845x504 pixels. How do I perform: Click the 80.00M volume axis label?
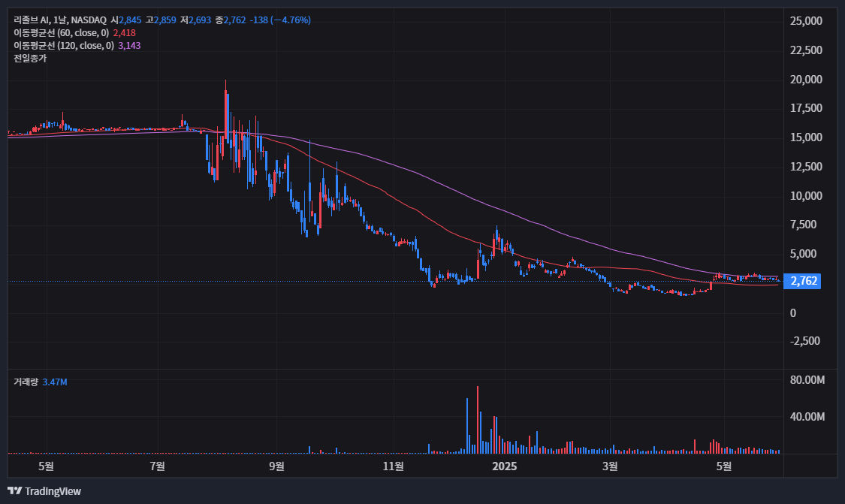[x=807, y=380]
